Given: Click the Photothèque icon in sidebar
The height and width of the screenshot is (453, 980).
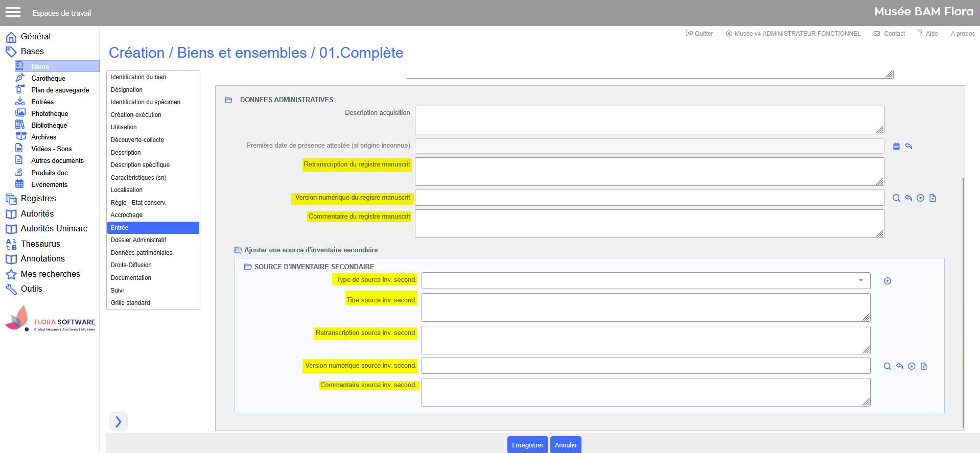Looking at the screenshot, I should click(20, 113).
